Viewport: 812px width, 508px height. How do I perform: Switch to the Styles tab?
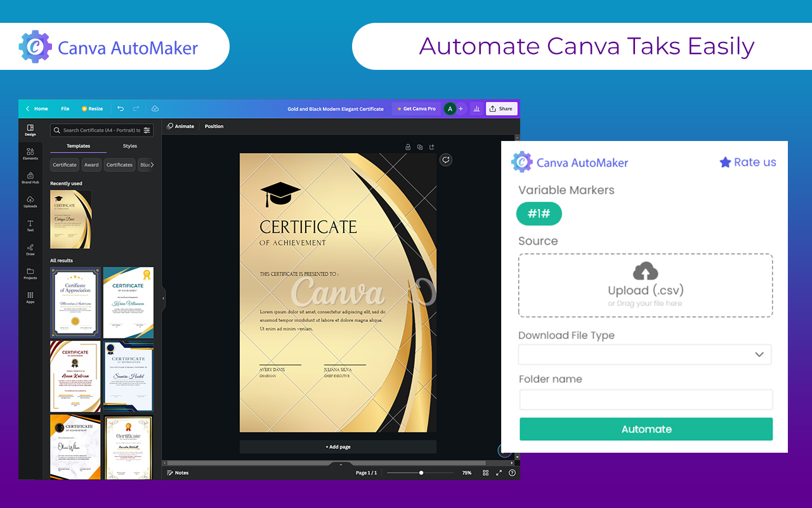click(130, 146)
